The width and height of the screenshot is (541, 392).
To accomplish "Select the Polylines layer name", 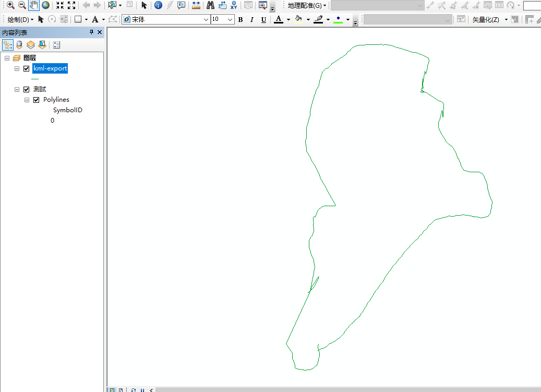I will coord(56,100).
